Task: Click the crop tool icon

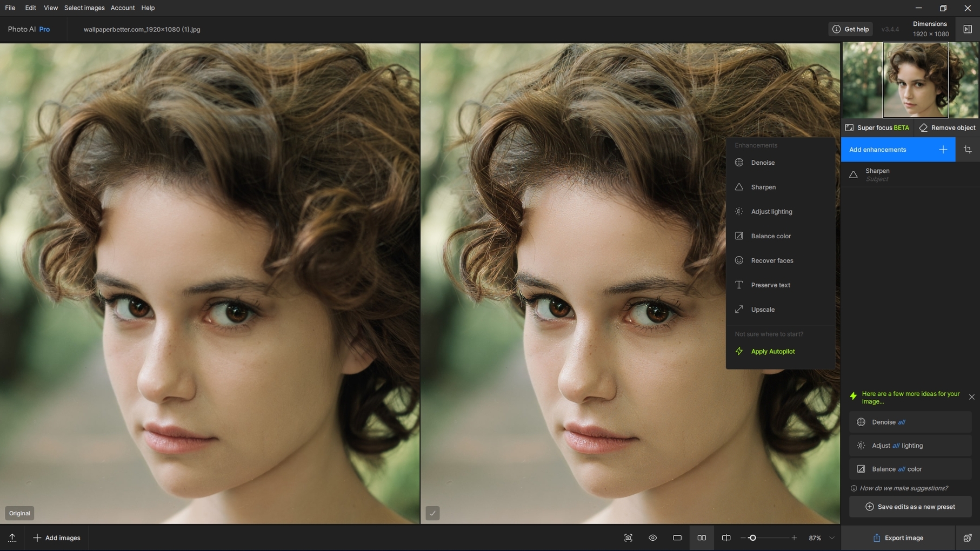Action: coord(968,150)
